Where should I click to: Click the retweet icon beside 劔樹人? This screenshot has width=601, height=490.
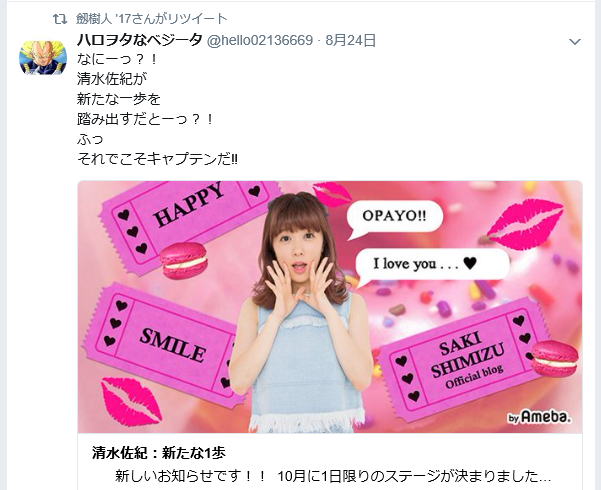pos(60,19)
